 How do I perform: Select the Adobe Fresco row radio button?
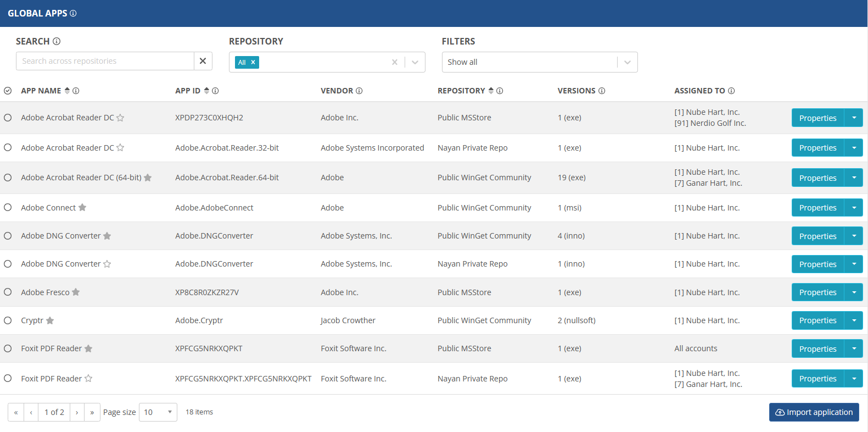point(8,292)
